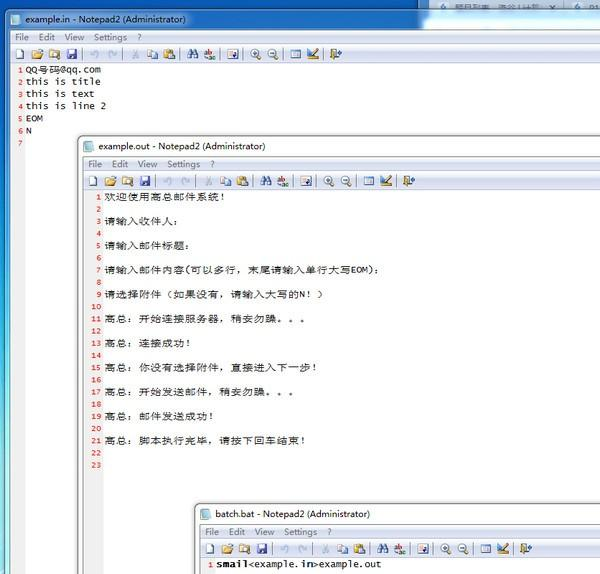Click Exit icon in example.out toolbar
The image size is (600, 574).
pos(409,181)
